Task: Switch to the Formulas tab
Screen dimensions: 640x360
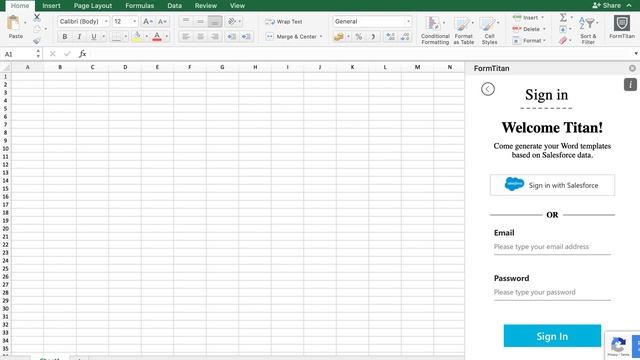Action: pyautogui.click(x=140, y=6)
